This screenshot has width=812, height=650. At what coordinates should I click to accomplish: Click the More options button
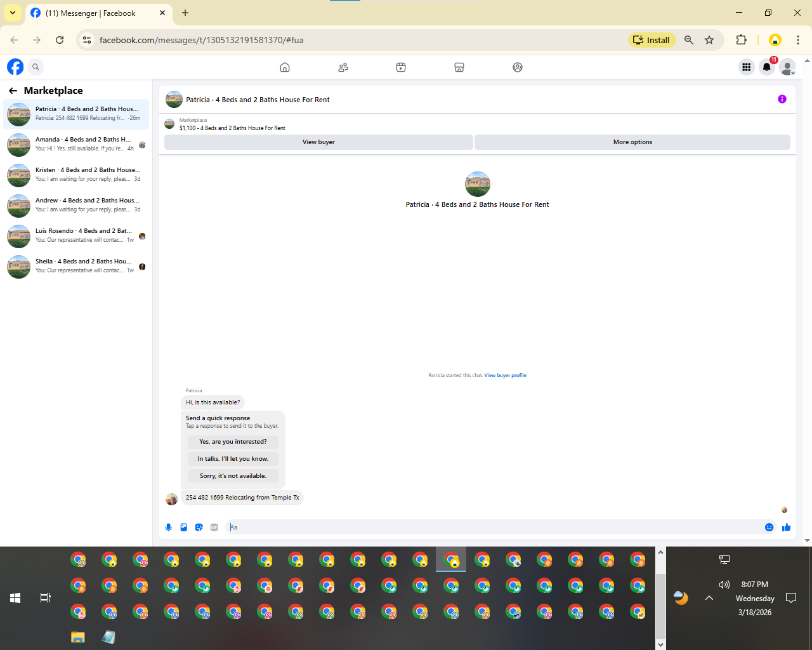coord(632,142)
